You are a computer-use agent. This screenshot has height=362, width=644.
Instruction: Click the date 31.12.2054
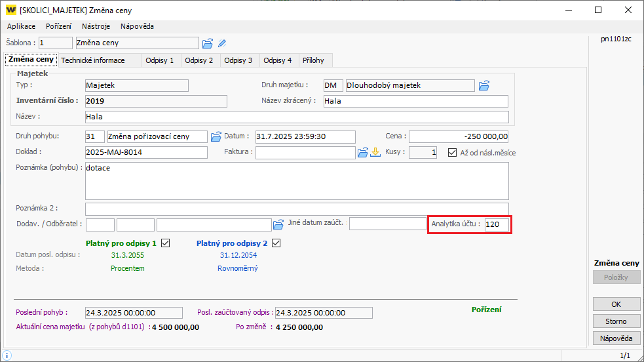pos(238,255)
